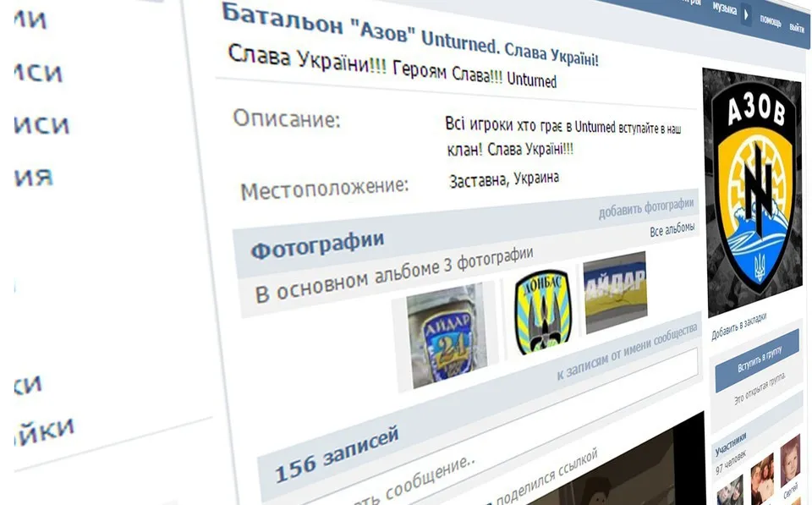812x505 pixels.
Task: Open the Донбас emblem photo thumbnail
Action: pyautogui.click(x=543, y=312)
